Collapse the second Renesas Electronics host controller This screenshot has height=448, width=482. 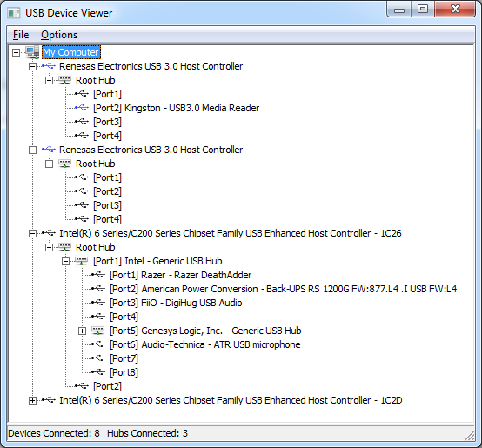[x=32, y=150]
